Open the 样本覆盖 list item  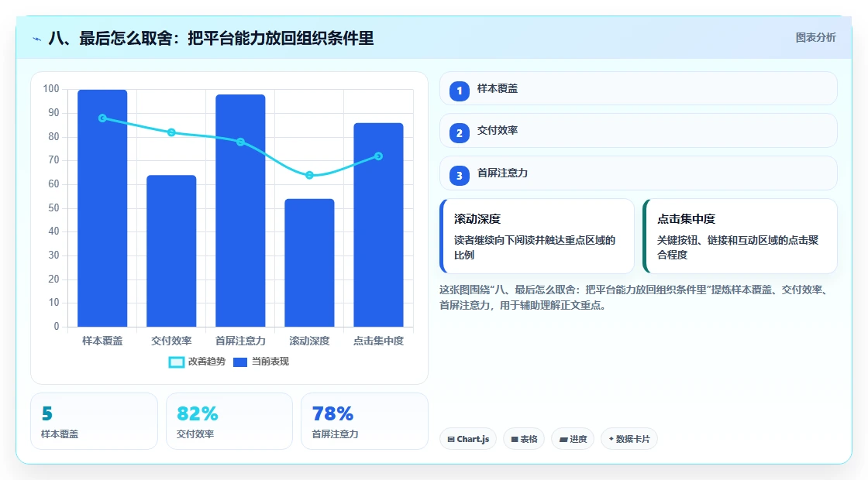[x=639, y=88]
